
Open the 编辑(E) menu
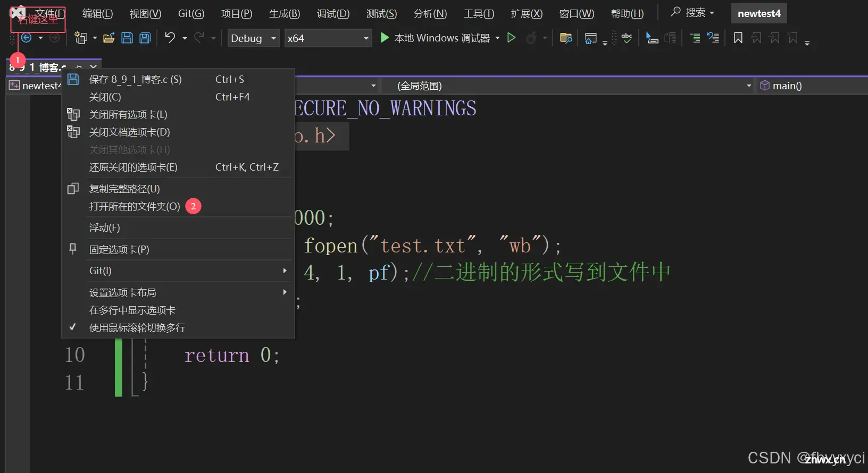(x=98, y=14)
